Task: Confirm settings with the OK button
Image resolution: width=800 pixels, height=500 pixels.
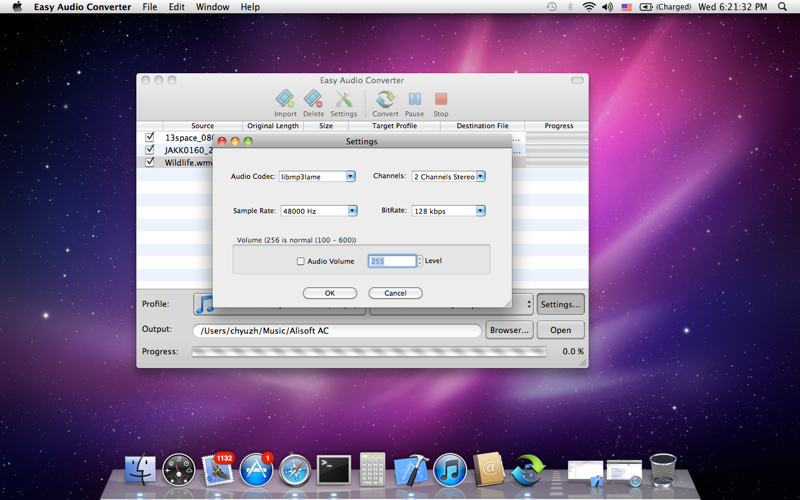Action: (x=330, y=293)
